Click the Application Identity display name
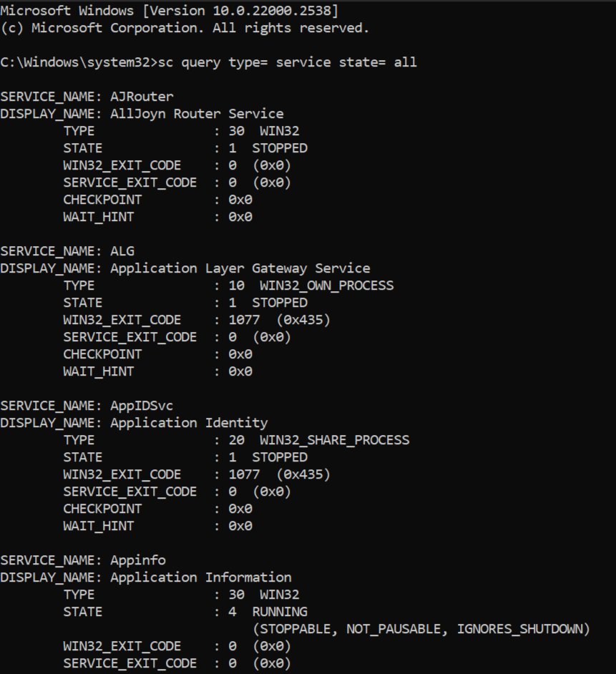This screenshot has width=616, height=674. click(189, 423)
